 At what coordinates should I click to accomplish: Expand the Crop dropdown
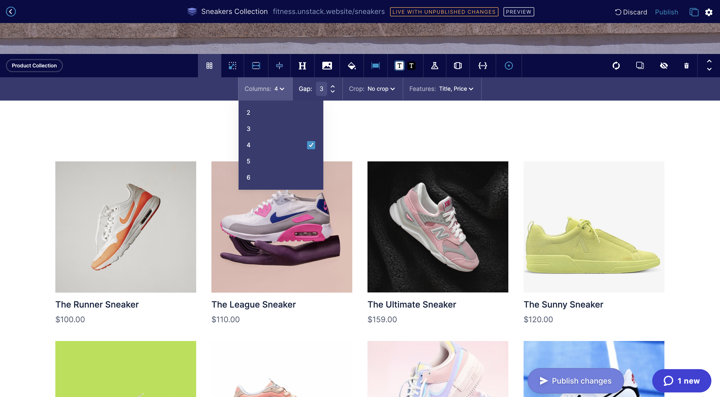pos(372,89)
